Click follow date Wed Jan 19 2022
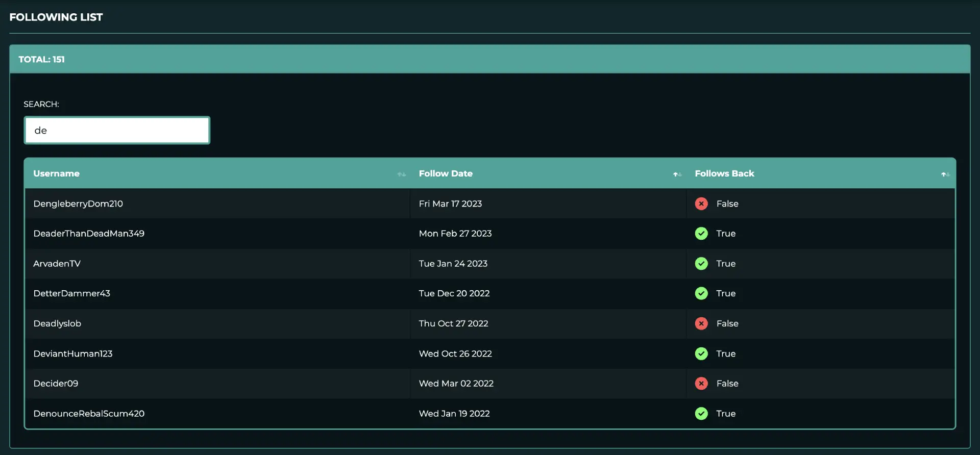The height and width of the screenshot is (455, 980). (454, 414)
